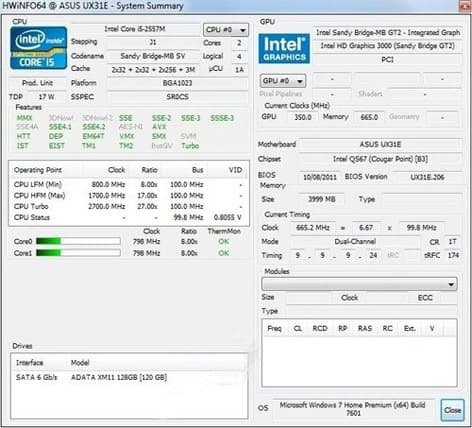The height and width of the screenshot is (428, 472).
Task: Click the MMX feature label
Action: (24, 118)
